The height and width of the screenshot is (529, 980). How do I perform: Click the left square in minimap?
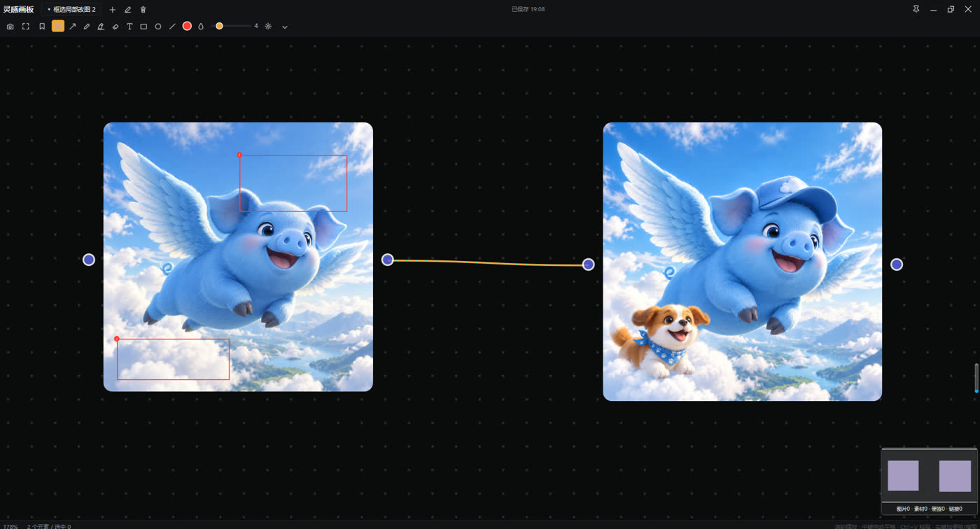903,476
